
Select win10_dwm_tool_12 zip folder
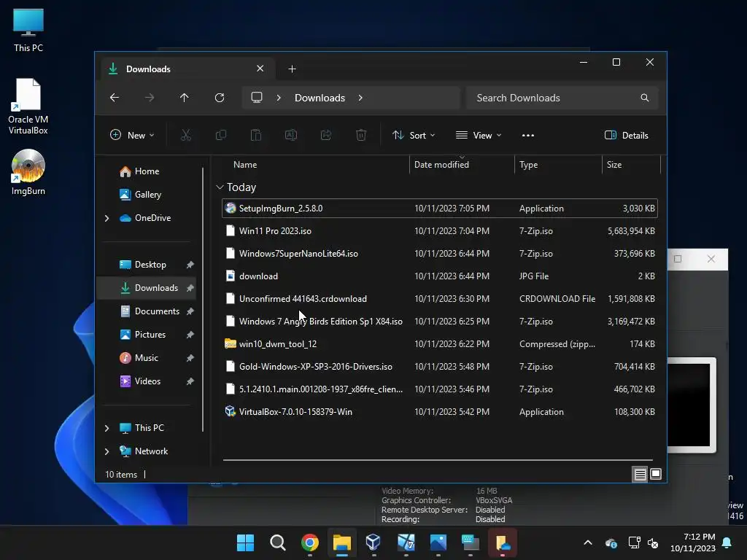(x=440, y=344)
